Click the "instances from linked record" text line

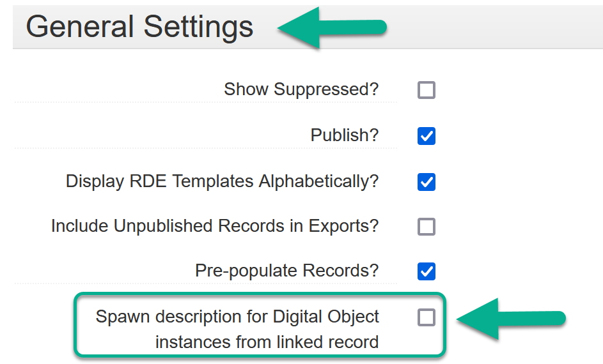[x=267, y=342]
